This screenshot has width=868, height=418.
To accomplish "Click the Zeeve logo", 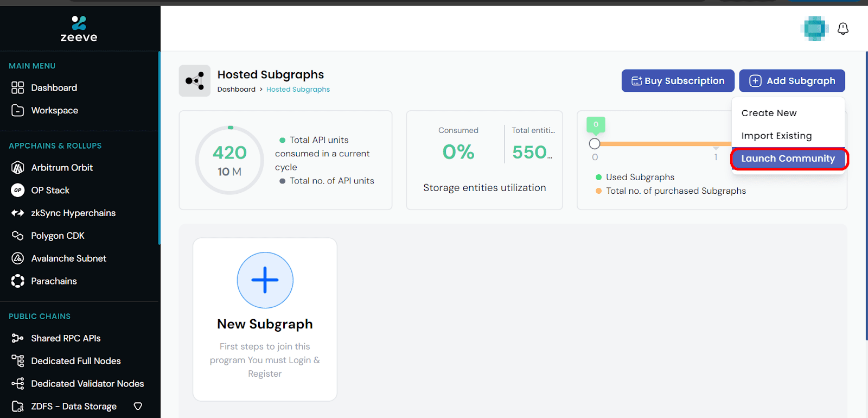I will pyautogui.click(x=79, y=29).
